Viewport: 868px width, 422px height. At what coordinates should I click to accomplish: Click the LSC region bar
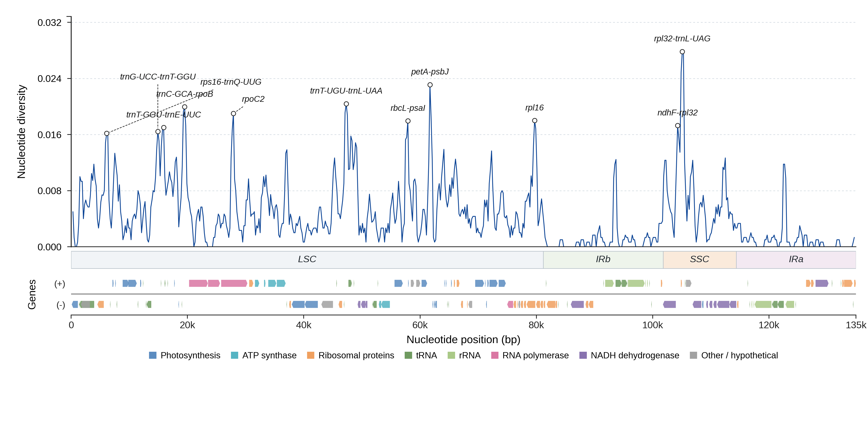[x=307, y=260]
